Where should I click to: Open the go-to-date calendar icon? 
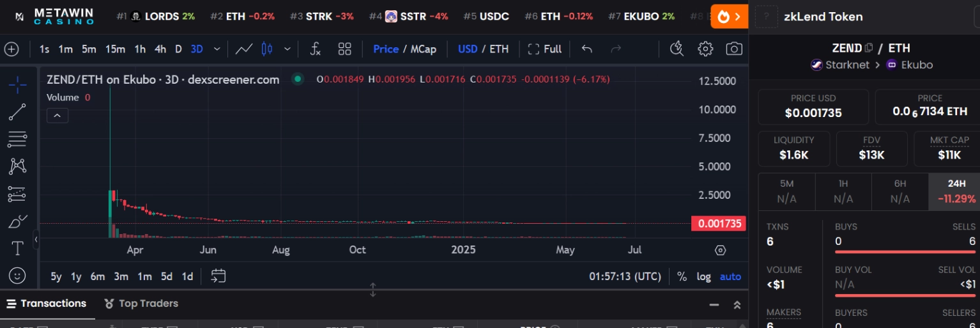pos(218,276)
